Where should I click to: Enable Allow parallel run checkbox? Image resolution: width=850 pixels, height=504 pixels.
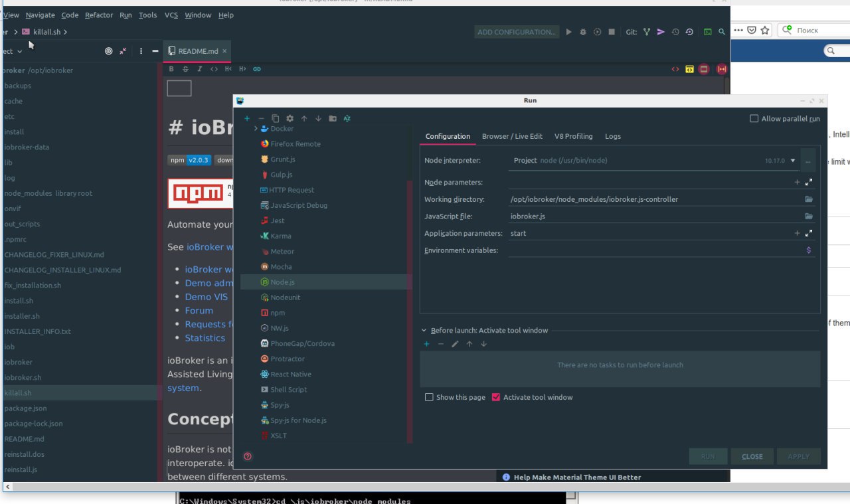click(x=754, y=119)
